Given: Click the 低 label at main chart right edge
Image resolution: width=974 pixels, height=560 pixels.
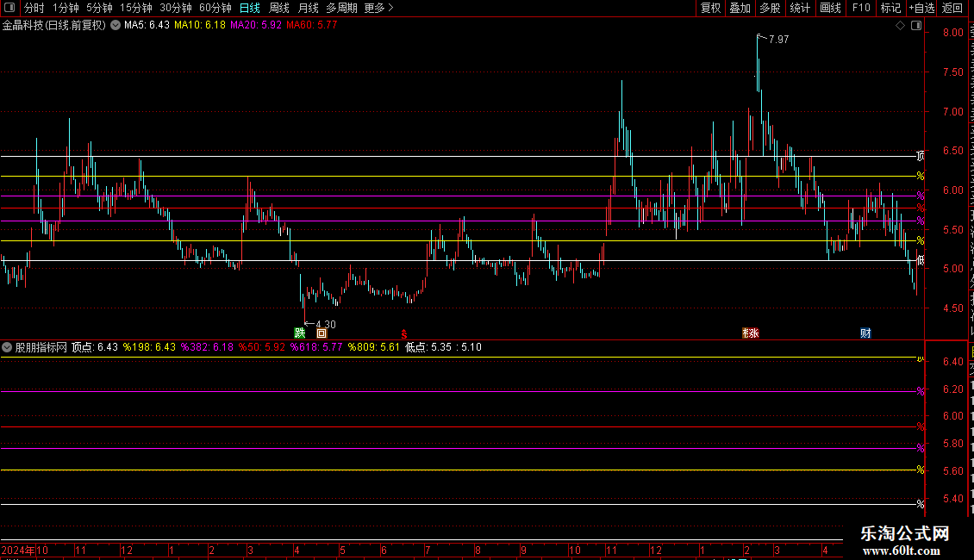Looking at the screenshot, I should [921, 260].
